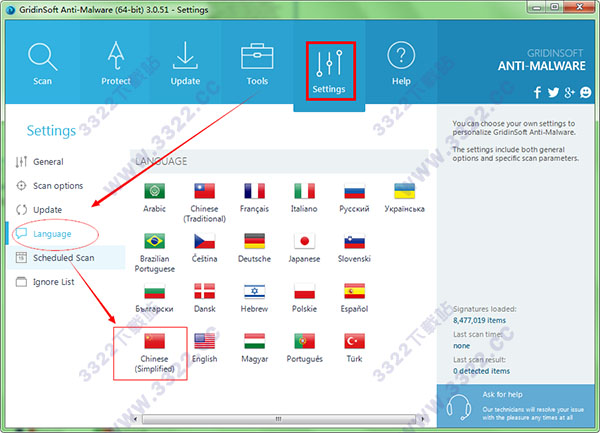
Task: Choose Japanese language flag
Action: 304,241
